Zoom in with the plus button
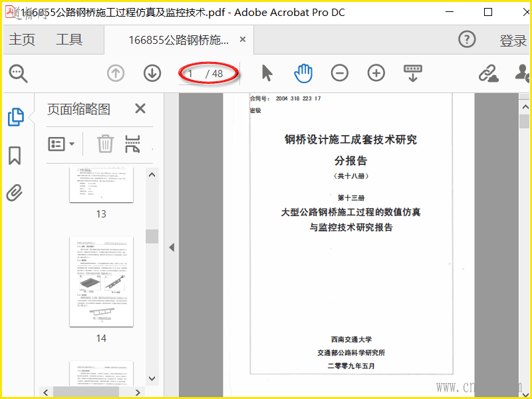The image size is (532, 399). [x=376, y=73]
